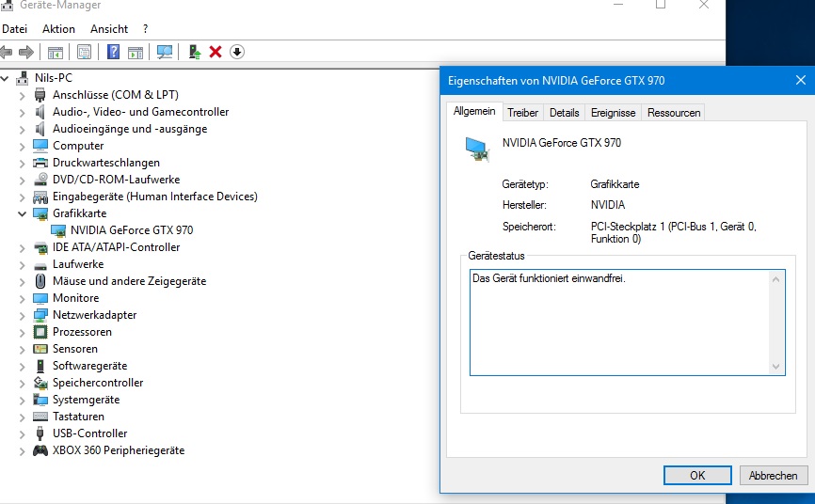The width and height of the screenshot is (815, 504).
Task: Click the 'NVIDIA' Hersteller value
Action: coord(608,205)
